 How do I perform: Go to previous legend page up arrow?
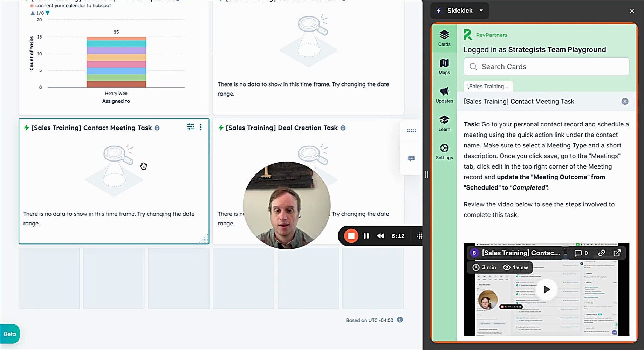(x=33, y=13)
